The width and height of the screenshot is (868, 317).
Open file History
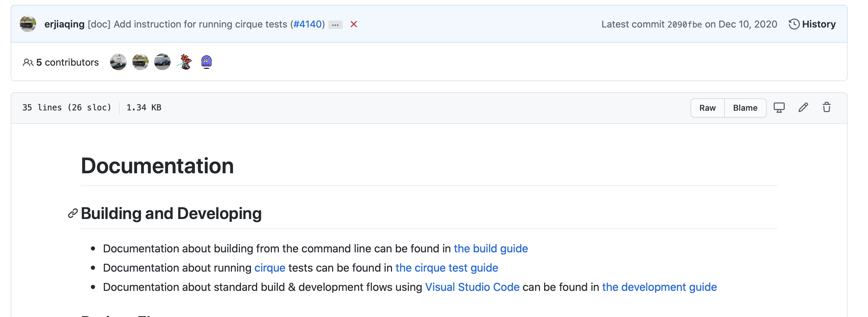pos(812,24)
